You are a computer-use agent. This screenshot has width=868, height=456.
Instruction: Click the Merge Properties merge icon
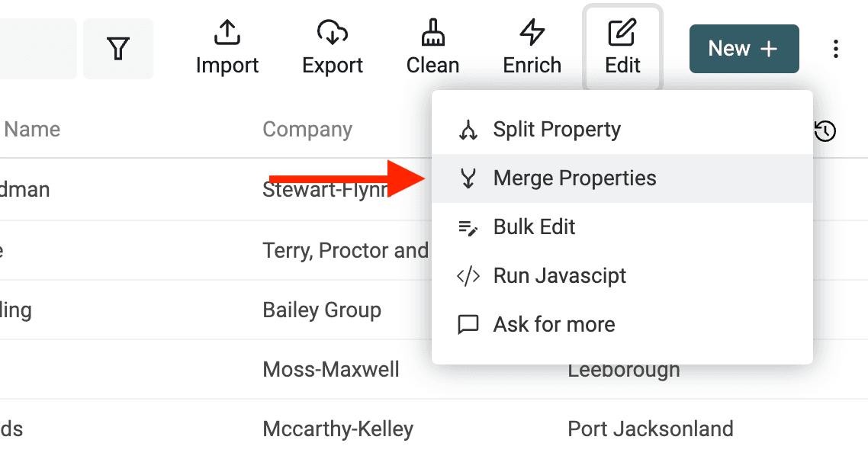coord(469,178)
